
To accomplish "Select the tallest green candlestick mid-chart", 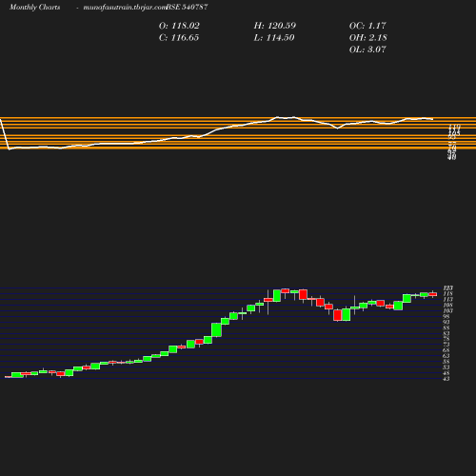I will pyautogui.click(x=216, y=330).
